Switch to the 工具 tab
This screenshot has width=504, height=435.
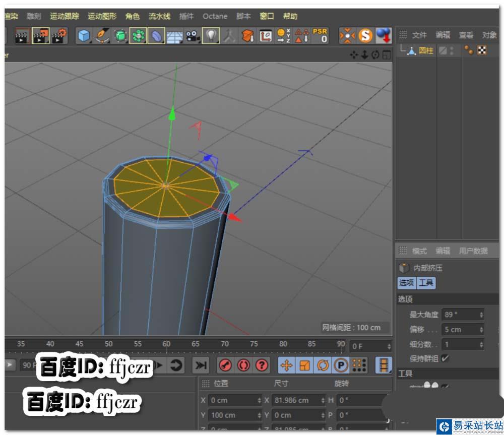tap(426, 283)
